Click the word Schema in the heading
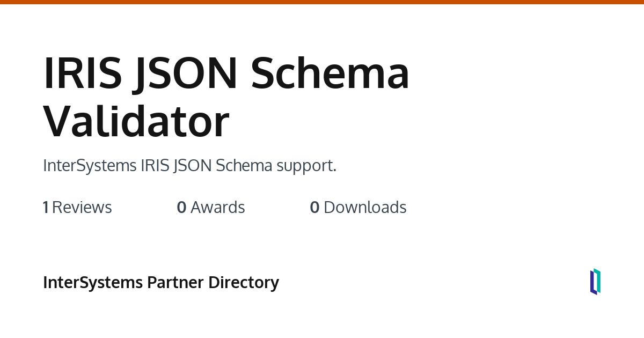644x338 pixels. pyautogui.click(x=330, y=73)
